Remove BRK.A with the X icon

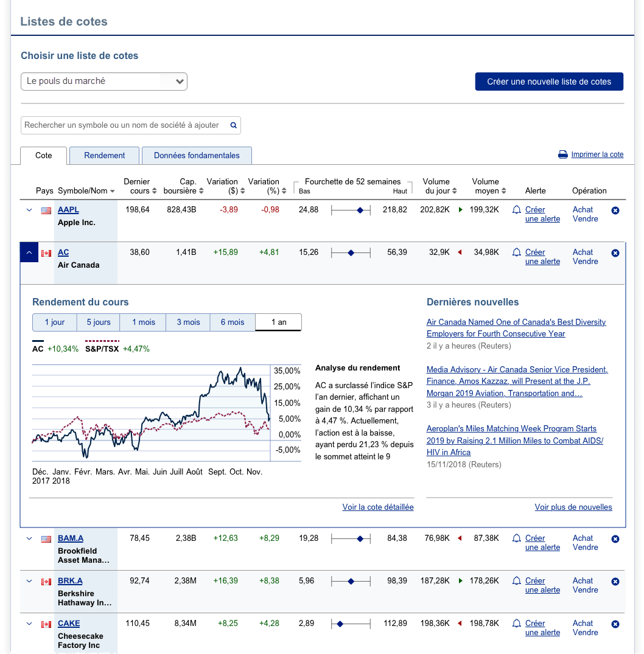tap(615, 582)
